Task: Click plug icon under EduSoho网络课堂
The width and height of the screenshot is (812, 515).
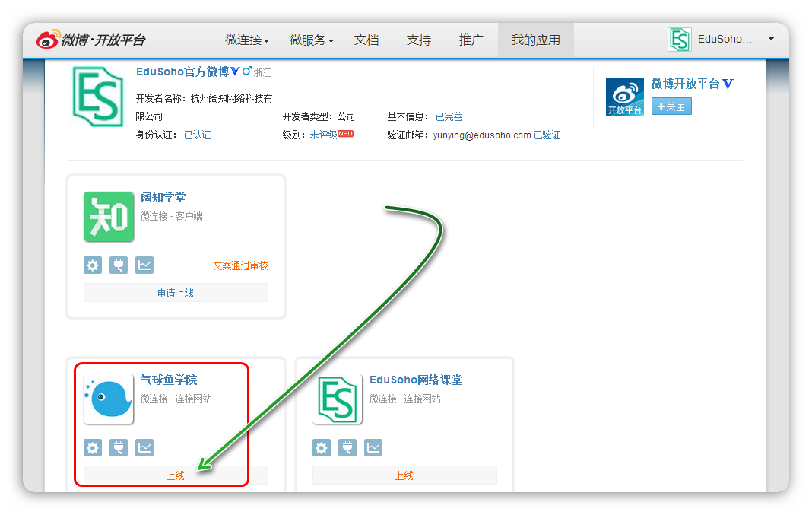Action: [x=347, y=447]
